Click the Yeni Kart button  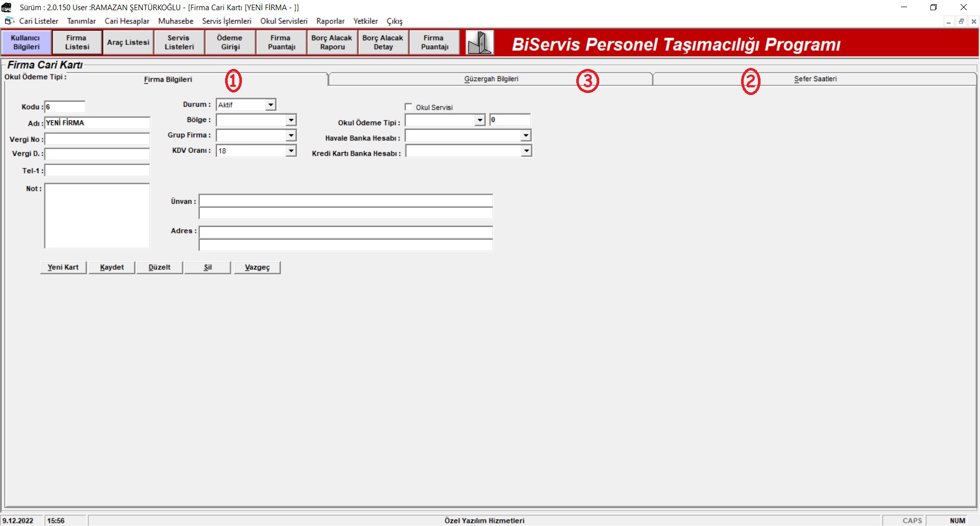pyautogui.click(x=63, y=267)
